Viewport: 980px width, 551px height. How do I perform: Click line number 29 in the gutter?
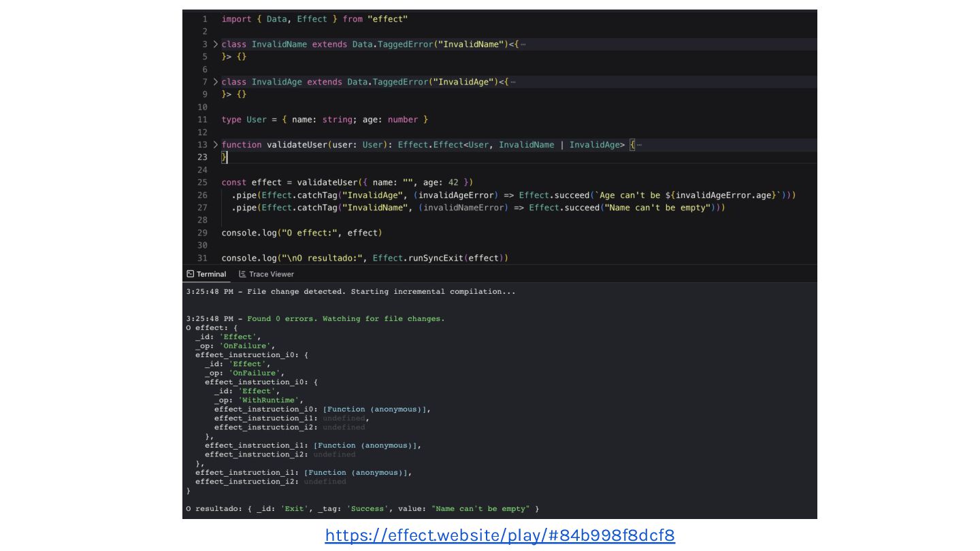pyautogui.click(x=202, y=233)
